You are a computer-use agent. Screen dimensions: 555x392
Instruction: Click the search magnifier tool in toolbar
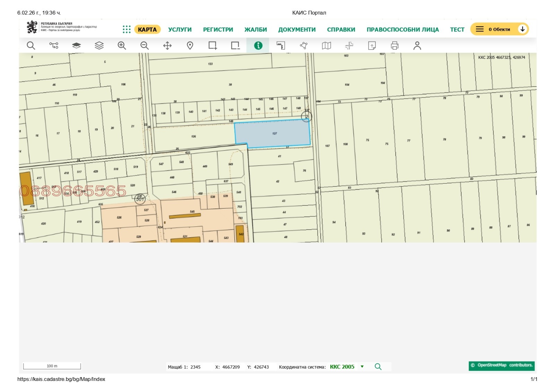point(31,45)
